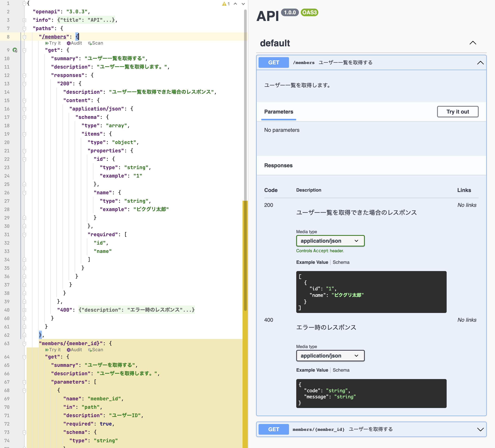Viewport: 495px width, 448px height.
Task: Click the 400 response example code block
Action: [x=371, y=394]
